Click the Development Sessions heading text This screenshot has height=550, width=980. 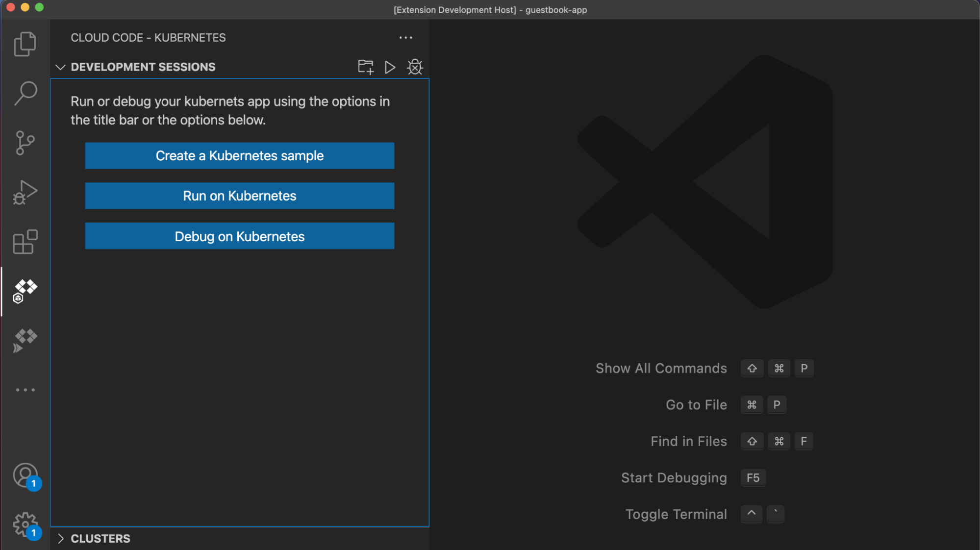(x=143, y=67)
